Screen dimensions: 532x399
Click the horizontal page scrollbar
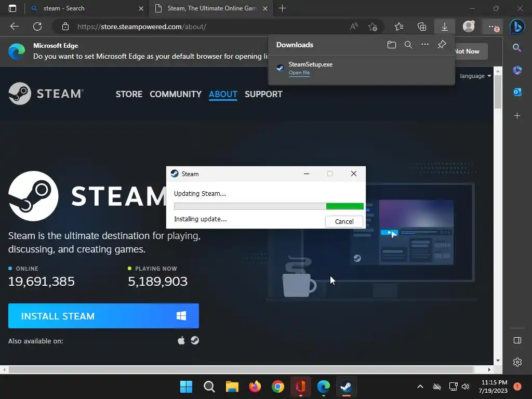point(241,369)
